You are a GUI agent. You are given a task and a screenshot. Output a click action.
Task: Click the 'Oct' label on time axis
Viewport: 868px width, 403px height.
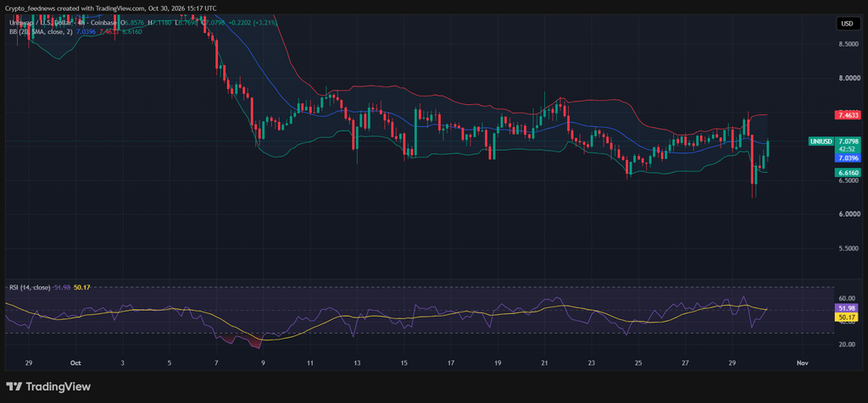(75, 363)
